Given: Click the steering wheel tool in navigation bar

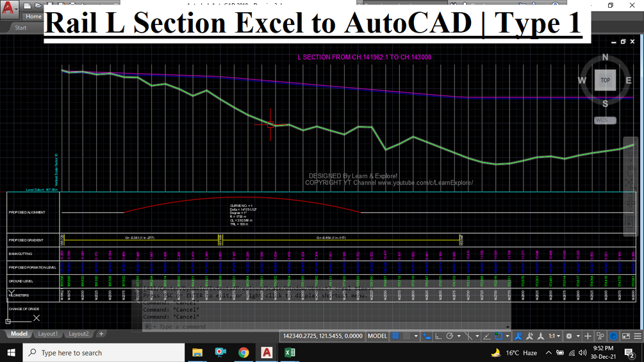Looking at the screenshot, I should pyautogui.click(x=630, y=151).
